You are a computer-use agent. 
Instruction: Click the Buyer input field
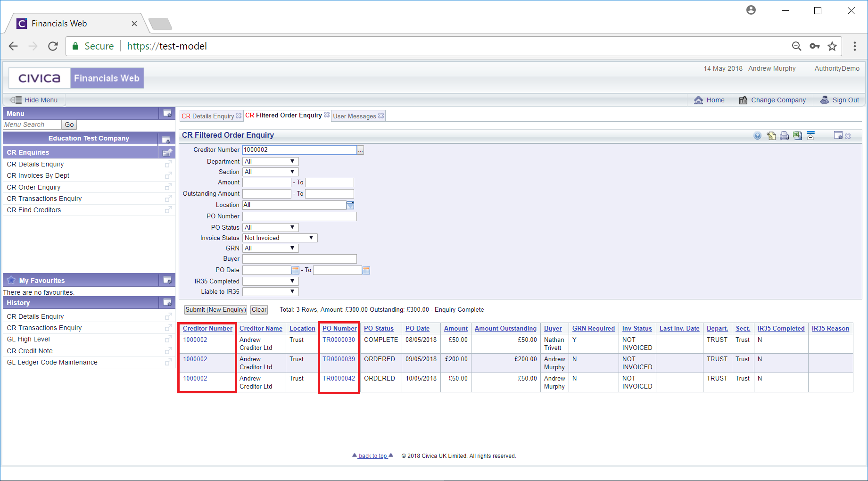[x=299, y=259]
